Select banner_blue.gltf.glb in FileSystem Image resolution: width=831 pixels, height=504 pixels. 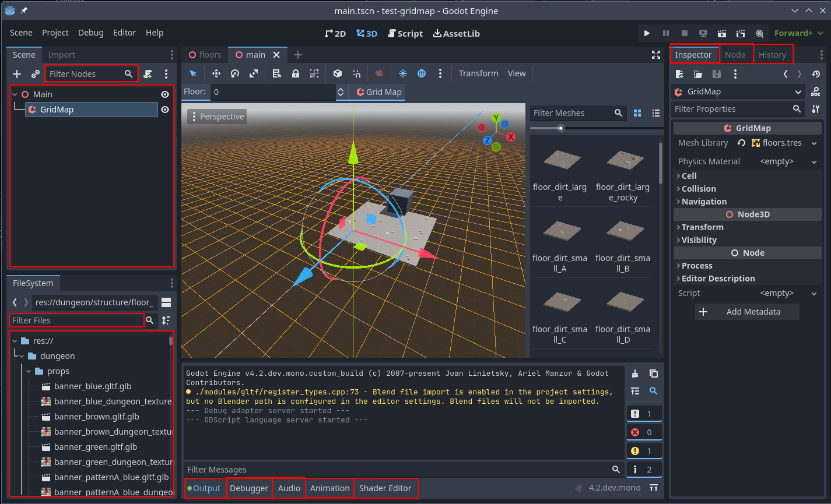click(93, 386)
